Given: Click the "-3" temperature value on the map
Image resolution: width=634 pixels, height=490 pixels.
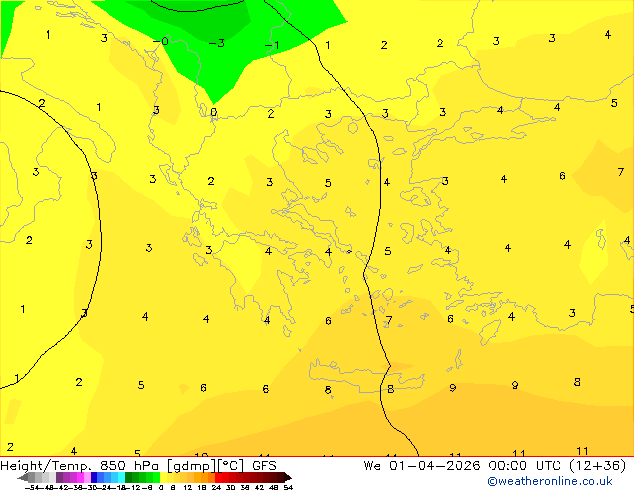Looking at the screenshot, I should tap(217, 43).
